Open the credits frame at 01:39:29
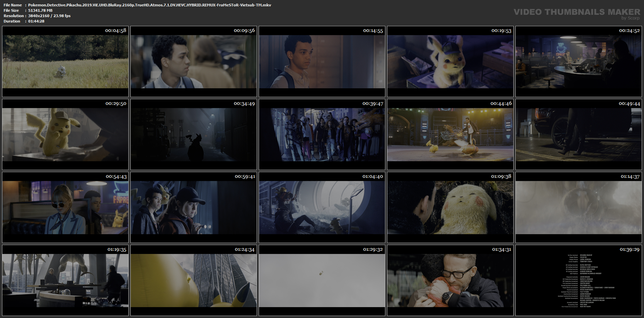The image size is (644, 318). (x=578, y=280)
